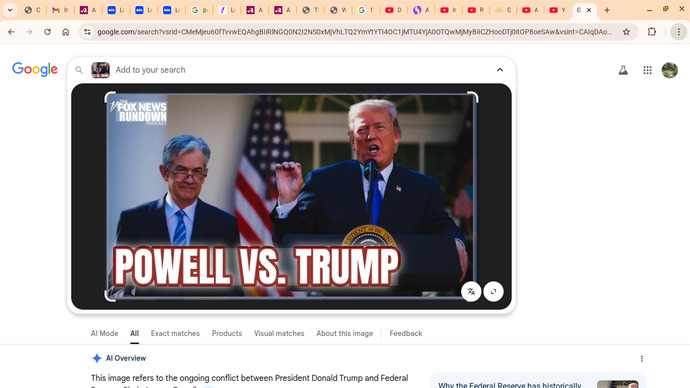
Task: Open a new browser tab
Action: pos(607,10)
